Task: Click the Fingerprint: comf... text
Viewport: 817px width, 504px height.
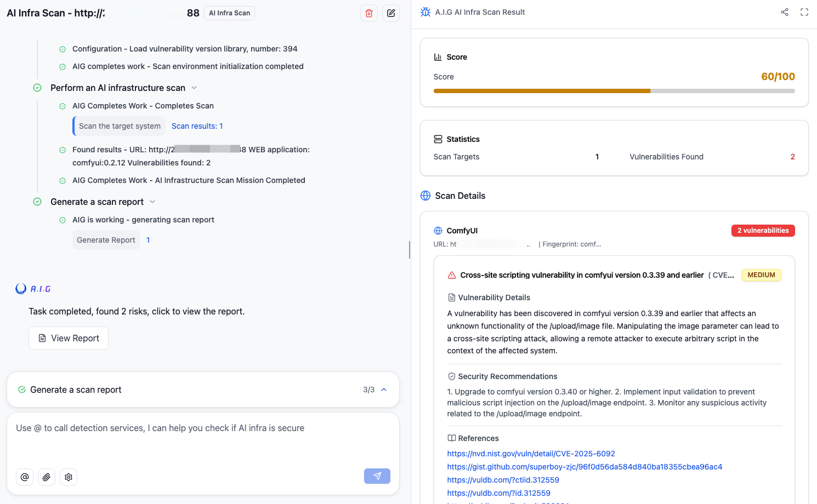Action: tap(572, 244)
